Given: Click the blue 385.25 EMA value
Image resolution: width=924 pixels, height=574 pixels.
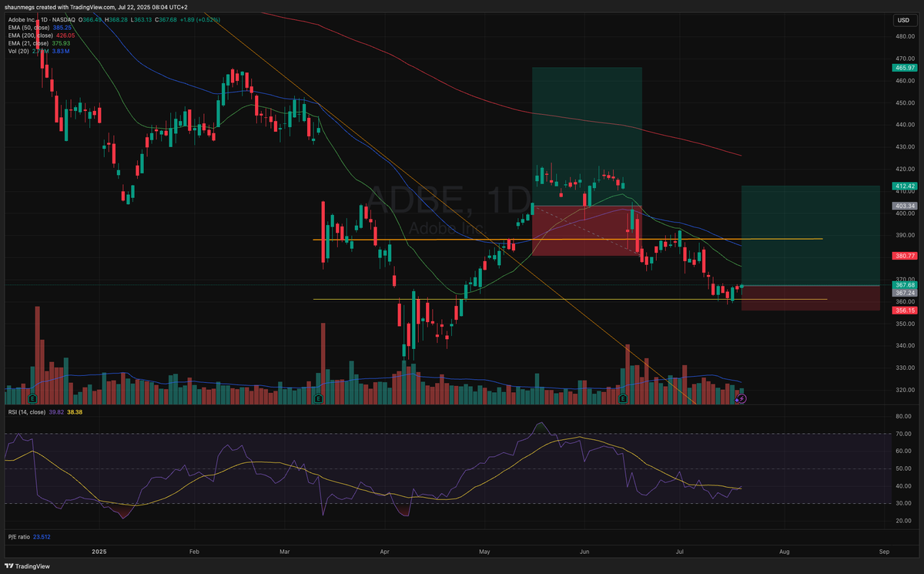Looking at the screenshot, I should click(62, 27).
